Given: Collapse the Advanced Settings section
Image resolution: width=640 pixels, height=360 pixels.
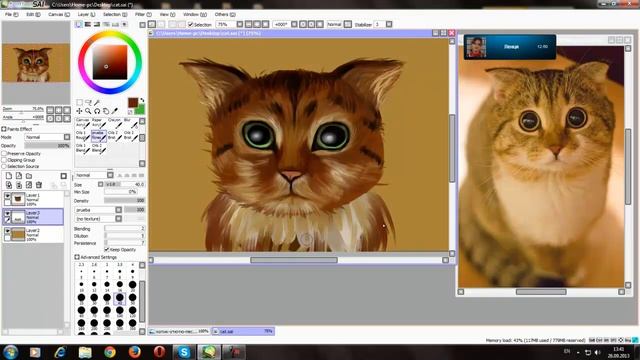Looking at the screenshot, I should 77,257.
